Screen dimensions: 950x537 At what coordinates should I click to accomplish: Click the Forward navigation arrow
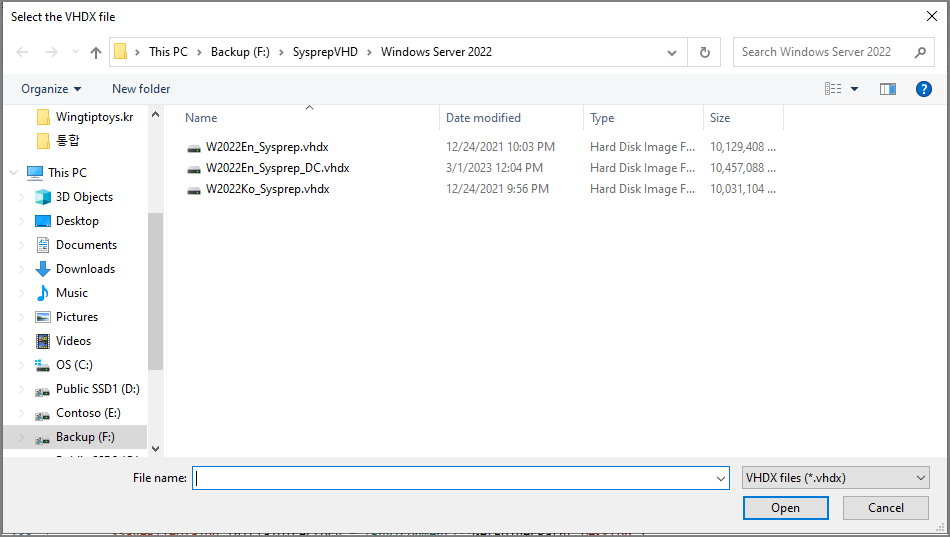(x=52, y=52)
